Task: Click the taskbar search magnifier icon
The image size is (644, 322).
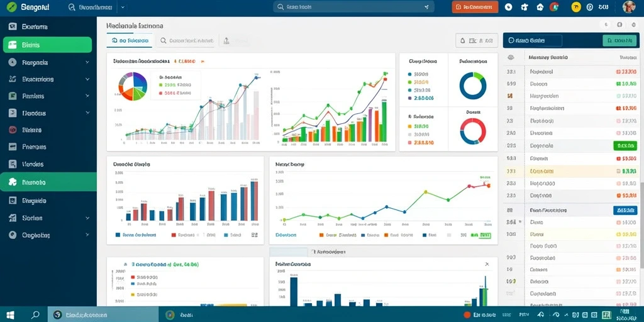Action: tap(35, 314)
